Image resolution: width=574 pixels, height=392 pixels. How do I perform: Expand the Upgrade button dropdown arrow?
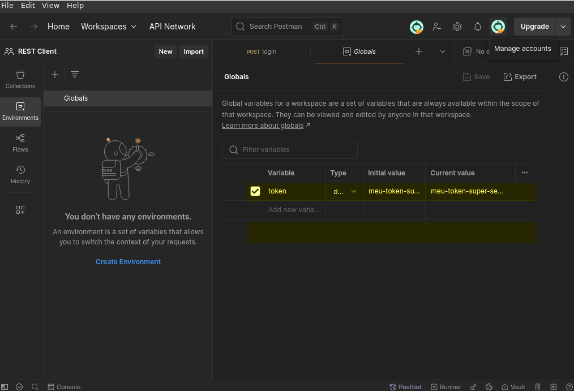click(563, 27)
